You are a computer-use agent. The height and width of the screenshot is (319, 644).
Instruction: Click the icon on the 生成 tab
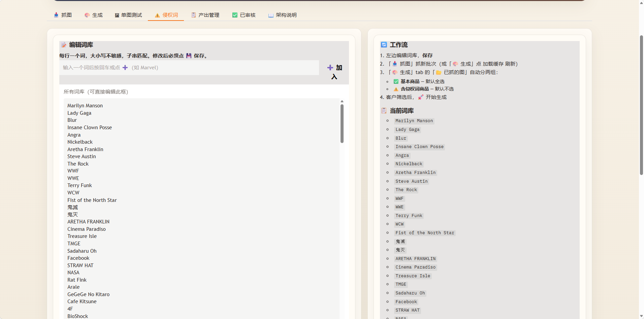point(87,15)
